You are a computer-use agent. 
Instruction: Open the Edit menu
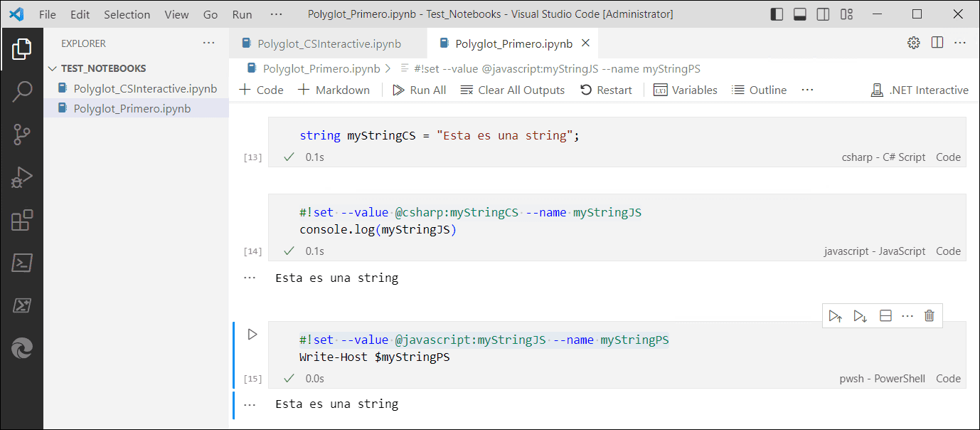(80, 14)
